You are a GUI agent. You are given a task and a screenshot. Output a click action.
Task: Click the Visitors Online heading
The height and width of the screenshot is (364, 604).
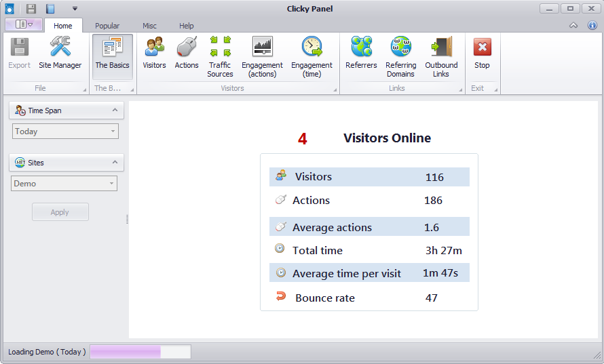tap(387, 138)
